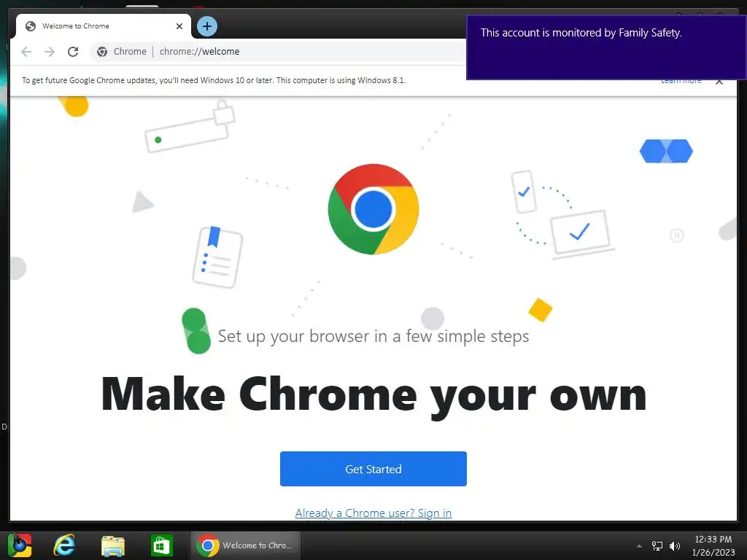Open the network status tray icon
Viewport: 747px width, 560px height.
coord(657,546)
